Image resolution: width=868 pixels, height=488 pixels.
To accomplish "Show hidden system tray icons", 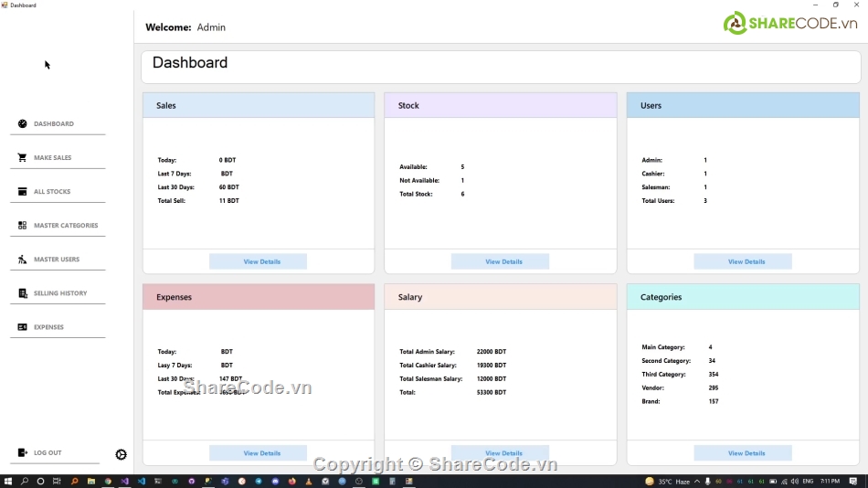I will [x=697, y=482].
